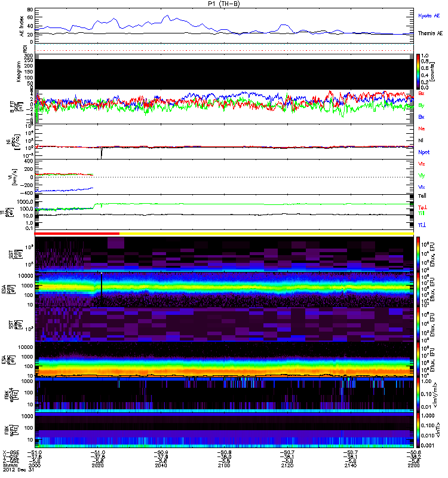The height and width of the screenshot is (478, 448).
Task: Click the 2020 time tick label
Action: [x=97, y=466]
